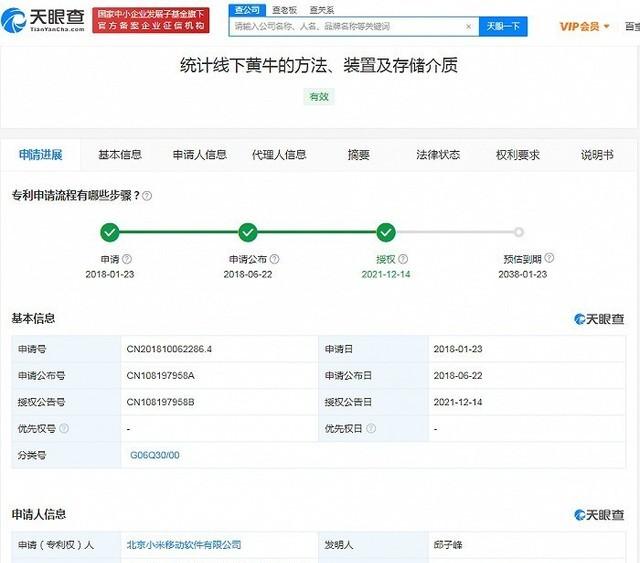The height and width of the screenshot is (563, 640).
Task: Click the 申请公布日 value 2018-06-22 in table
Action: (458, 376)
